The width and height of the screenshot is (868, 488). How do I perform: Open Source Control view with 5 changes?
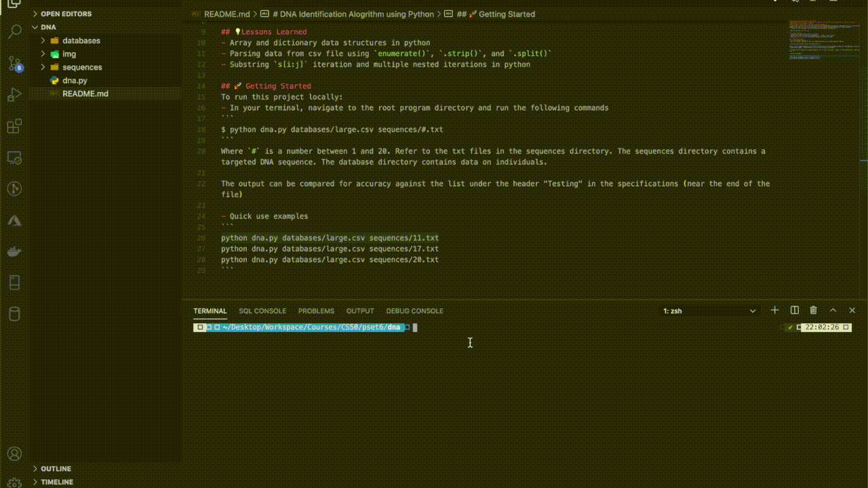14,64
